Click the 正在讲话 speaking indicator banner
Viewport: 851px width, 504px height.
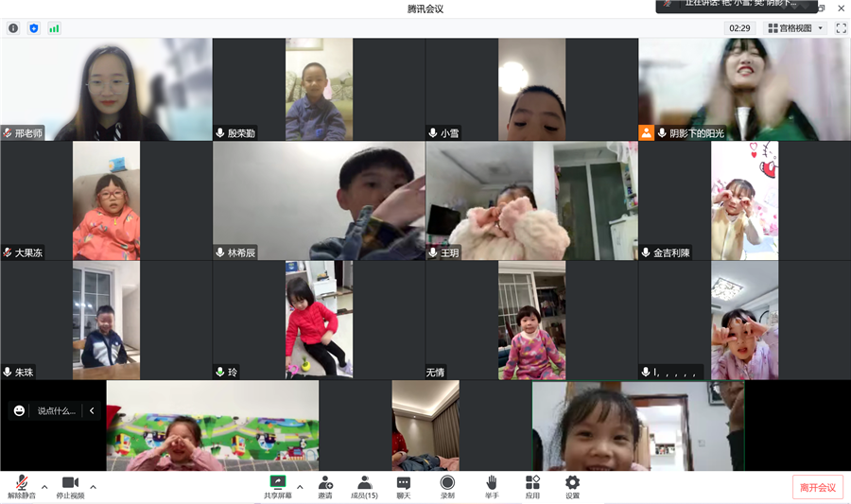[737, 6]
